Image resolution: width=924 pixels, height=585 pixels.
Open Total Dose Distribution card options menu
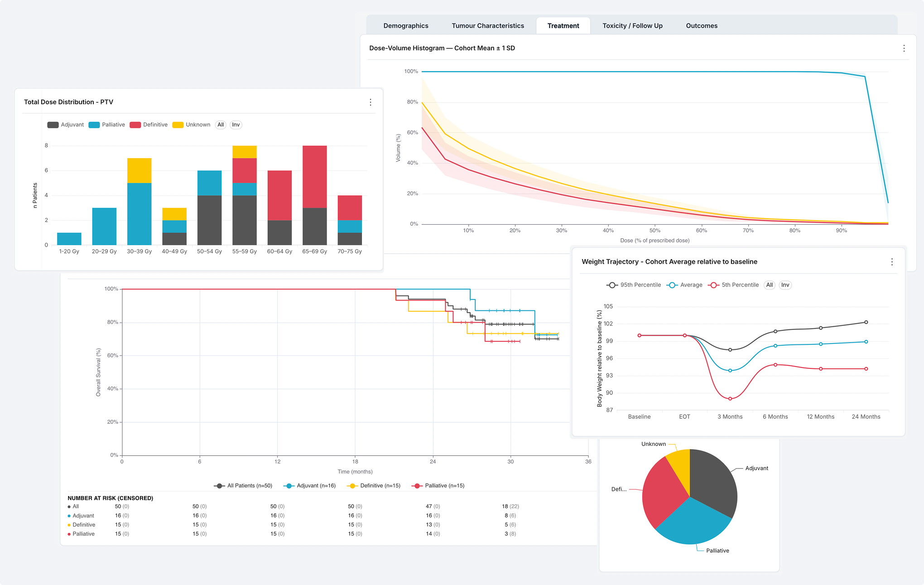[x=371, y=102]
